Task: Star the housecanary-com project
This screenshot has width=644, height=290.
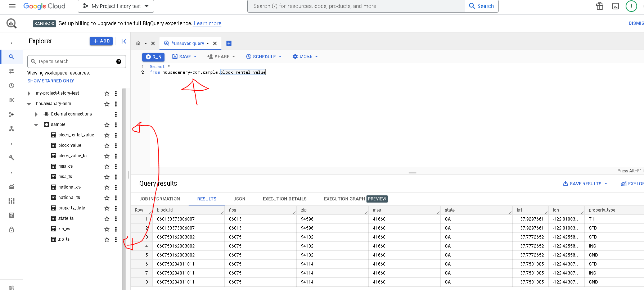Action: [107, 104]
